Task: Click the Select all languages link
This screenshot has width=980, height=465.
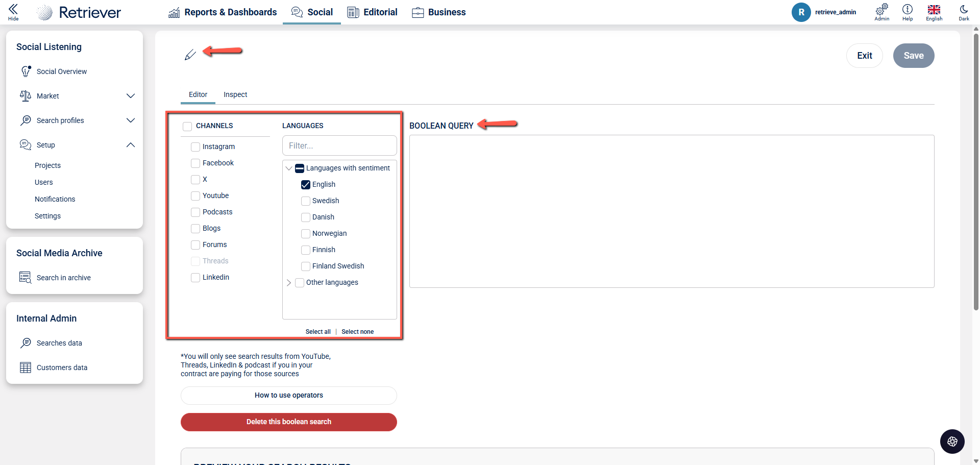Action: point(318,332)
